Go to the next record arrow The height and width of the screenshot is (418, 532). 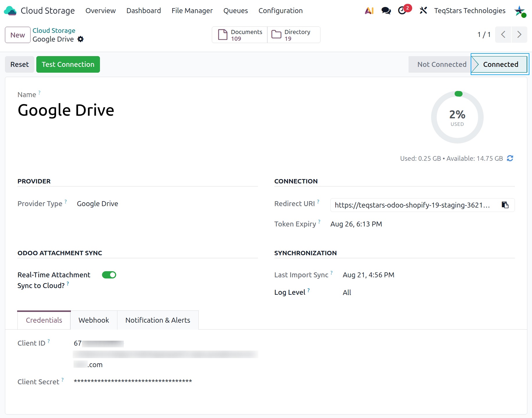[x=519, y=35]
